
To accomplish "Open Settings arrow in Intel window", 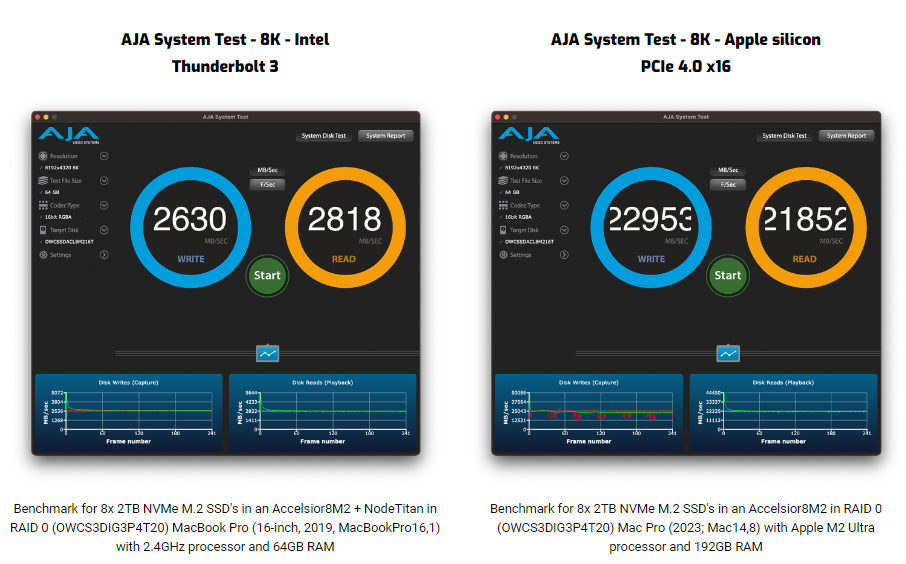I will pyautogui.click(x=104, y=255).
